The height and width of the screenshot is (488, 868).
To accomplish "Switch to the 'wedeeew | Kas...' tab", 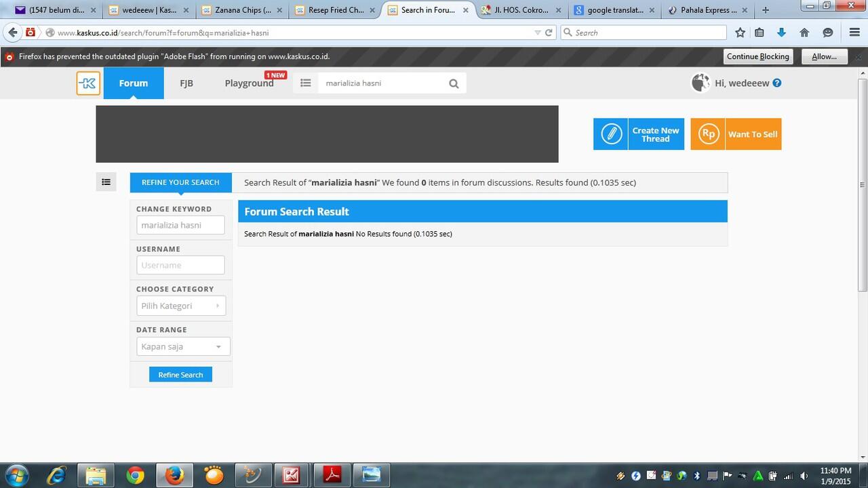I will coord(149,10).
